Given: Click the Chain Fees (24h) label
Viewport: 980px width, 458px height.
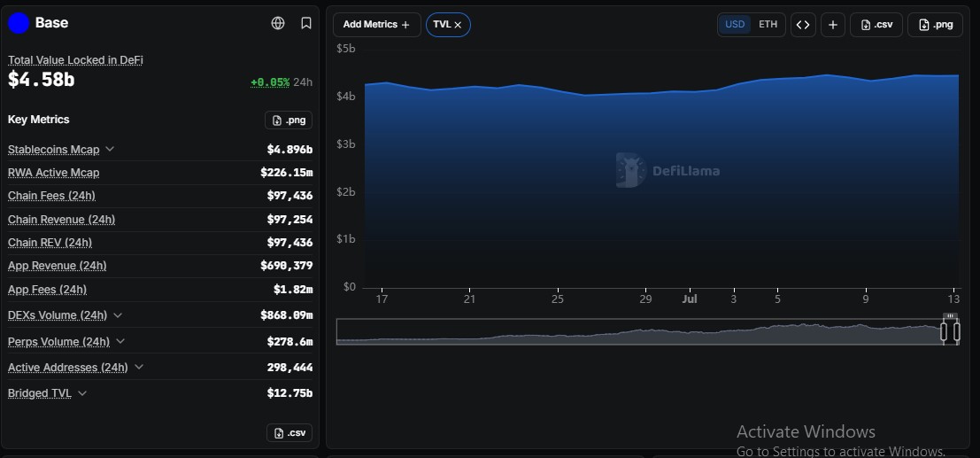Looking at the screenshot, I should pyautogui.click(x=52, y=196).
